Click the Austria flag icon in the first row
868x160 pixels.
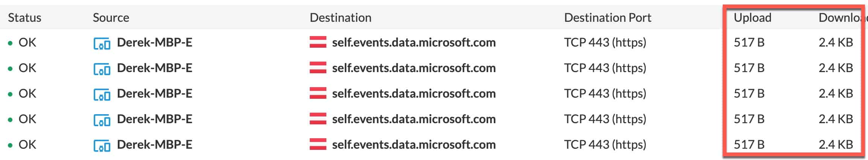pyautogui.click(x=318, y=42)
